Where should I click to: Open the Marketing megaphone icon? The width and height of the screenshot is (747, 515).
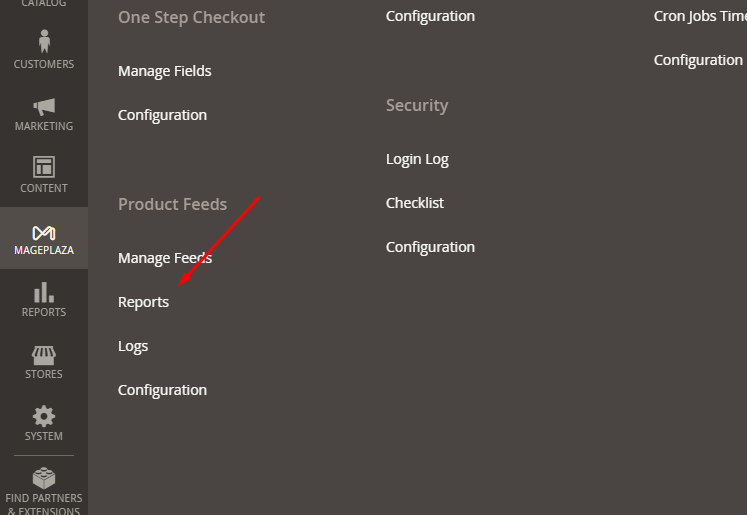pyautogui.click(x=43, y=105)
